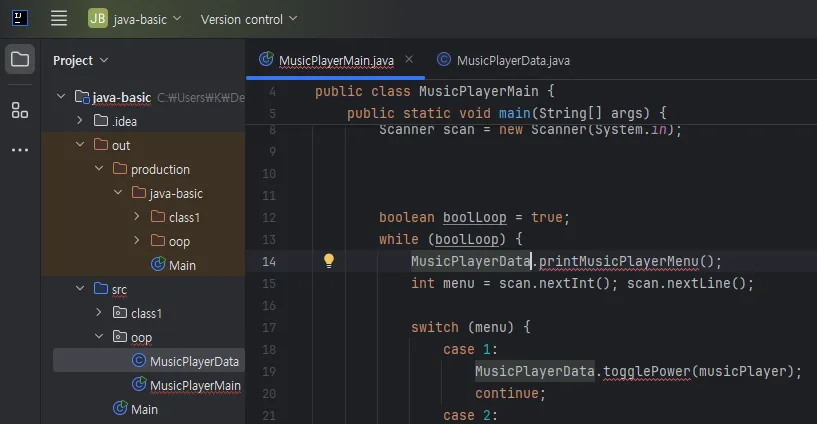Click the src source root folder icon
Screen dimensions: 817x424
click(101, 288)
